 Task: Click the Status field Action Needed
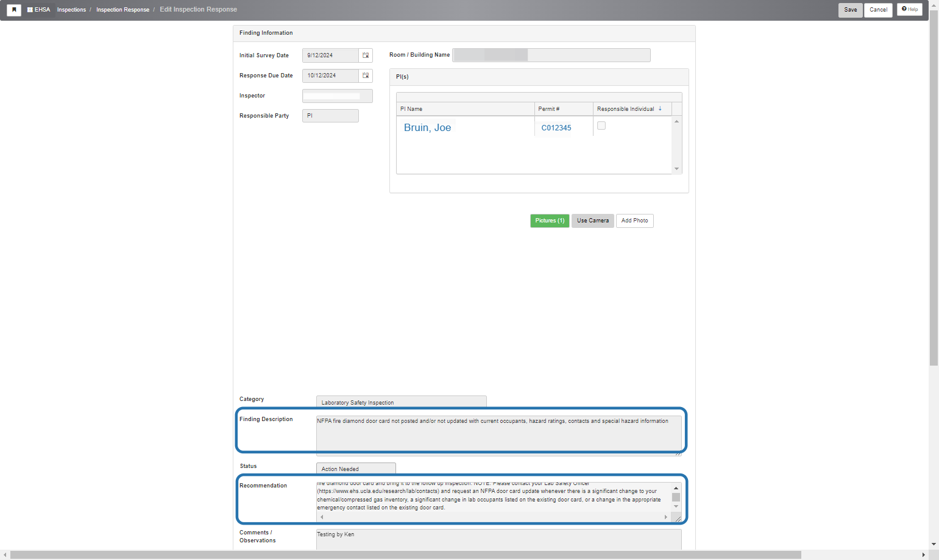(356, 469)
